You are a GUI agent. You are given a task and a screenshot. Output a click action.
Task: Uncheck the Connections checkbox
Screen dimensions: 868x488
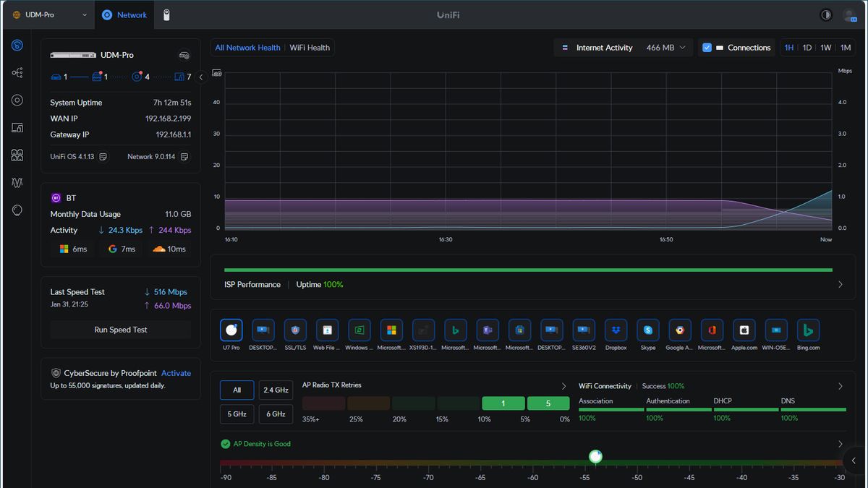[707, 47]
